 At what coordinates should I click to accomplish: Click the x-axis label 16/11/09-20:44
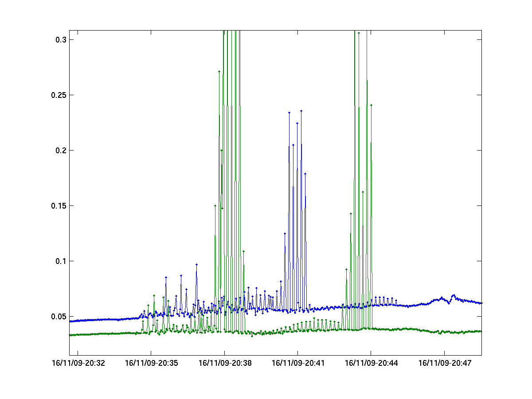(x=371, y=363)
